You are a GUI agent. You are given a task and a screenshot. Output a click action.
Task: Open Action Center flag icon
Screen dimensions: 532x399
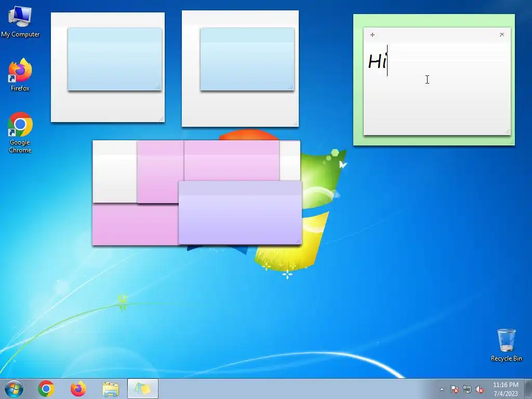click(454, 389)
